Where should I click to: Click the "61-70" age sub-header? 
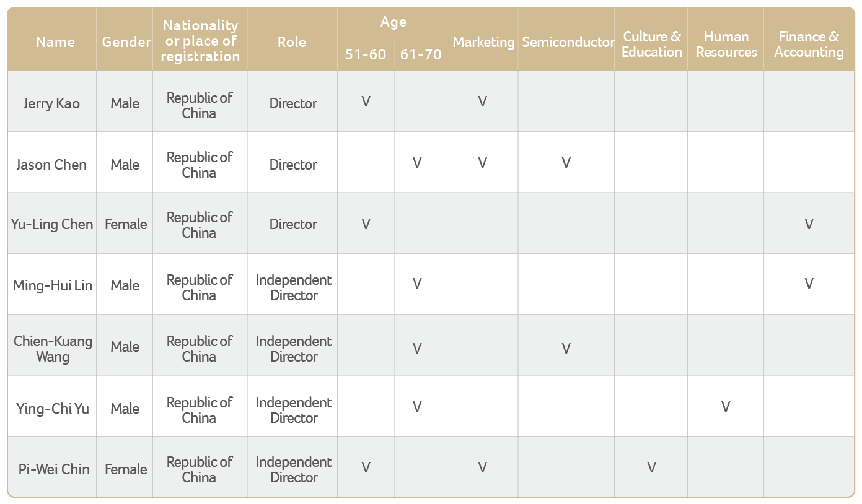420,54
